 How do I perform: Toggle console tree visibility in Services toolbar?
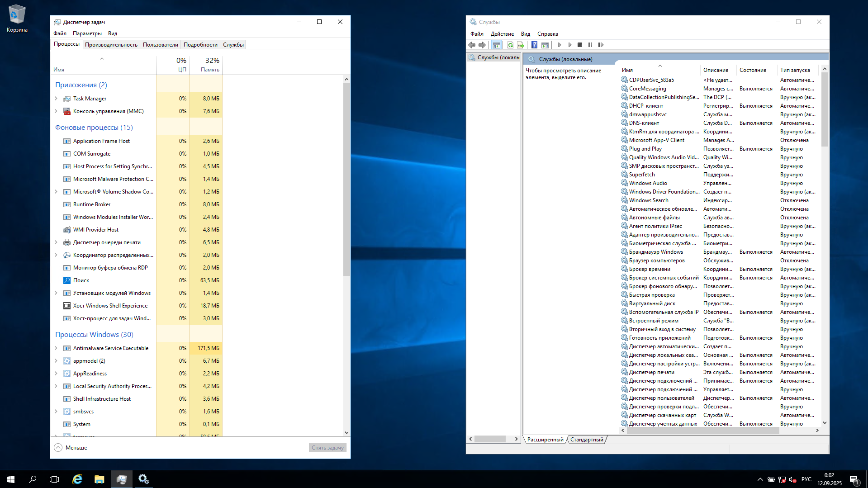click(x=496, y=45)
